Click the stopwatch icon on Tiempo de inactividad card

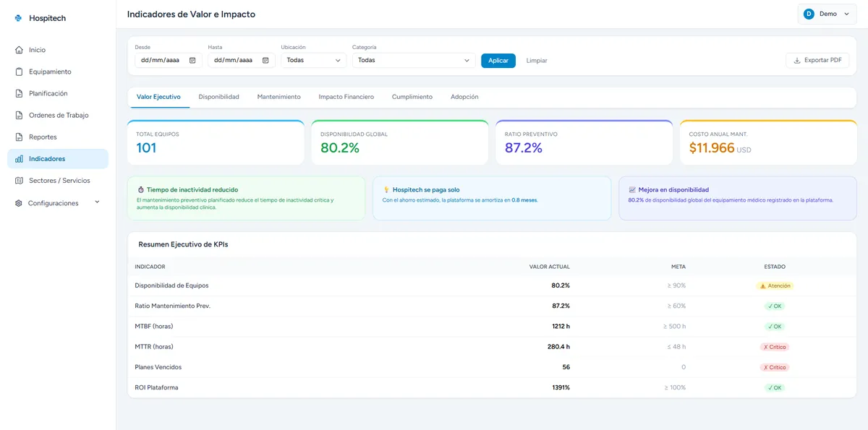(140, 189)
